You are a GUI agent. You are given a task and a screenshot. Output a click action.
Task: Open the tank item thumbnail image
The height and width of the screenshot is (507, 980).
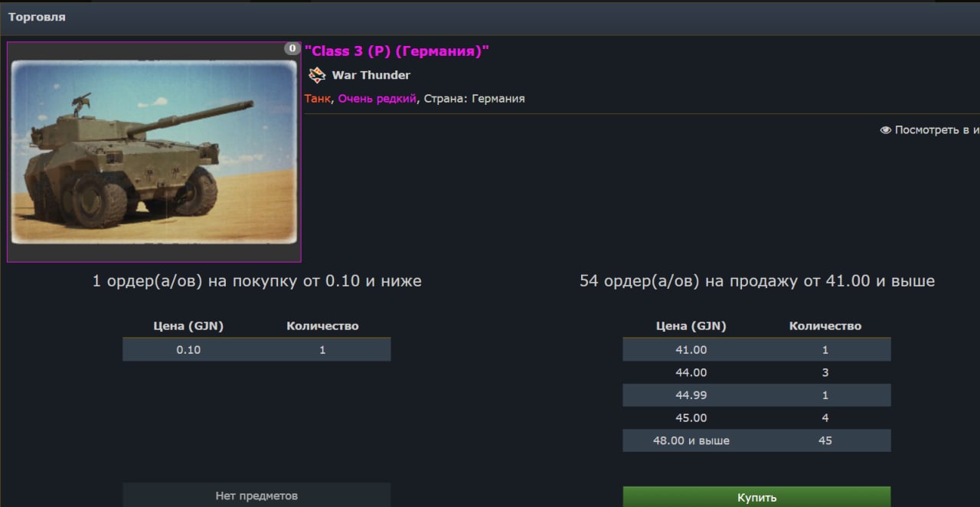154,152
